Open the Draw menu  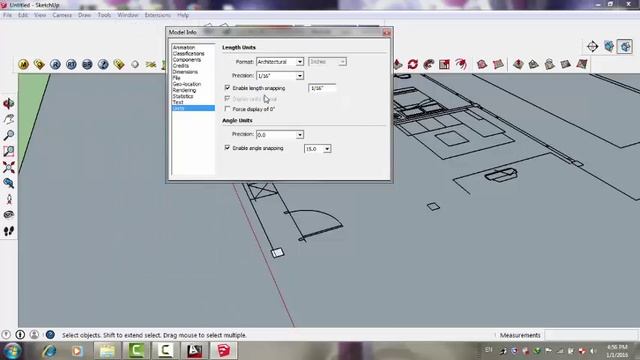(x=84, y=15)
